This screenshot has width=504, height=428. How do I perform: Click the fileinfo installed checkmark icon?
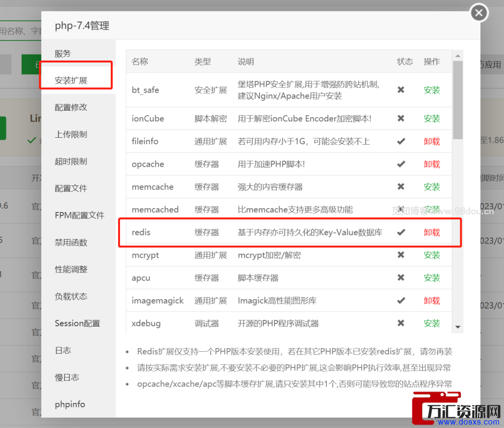point(401,141)
